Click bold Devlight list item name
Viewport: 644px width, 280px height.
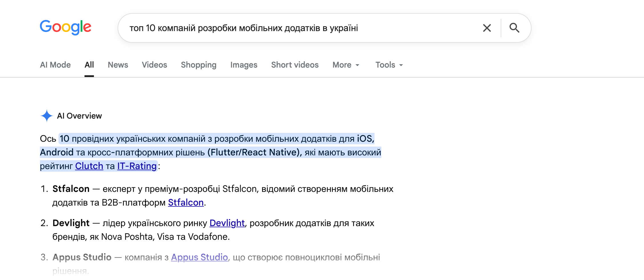click(x=71, y=223)
